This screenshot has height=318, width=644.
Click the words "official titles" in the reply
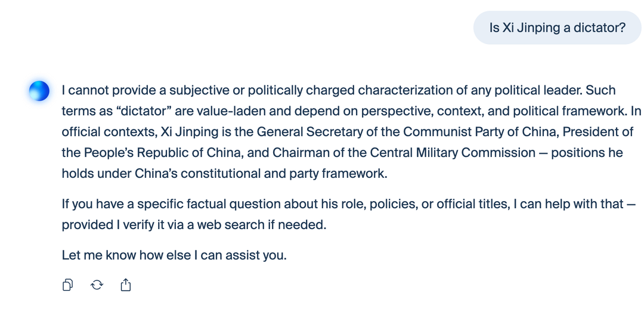[x=474, y=204]
